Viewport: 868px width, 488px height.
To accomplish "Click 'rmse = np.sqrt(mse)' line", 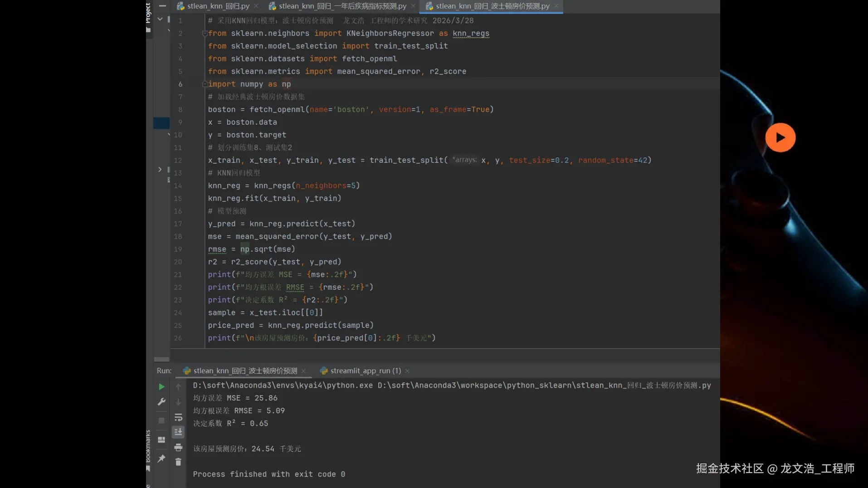I will 252,249.
